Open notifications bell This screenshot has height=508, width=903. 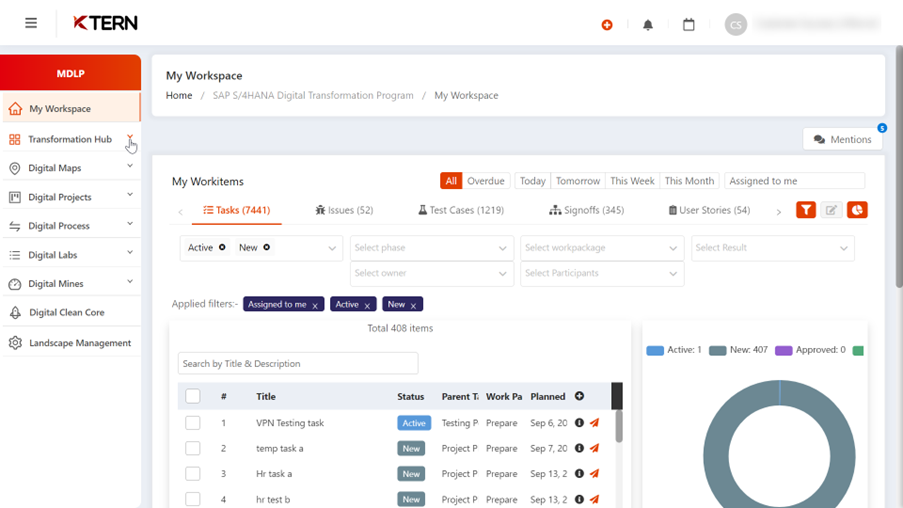[648, 25]
